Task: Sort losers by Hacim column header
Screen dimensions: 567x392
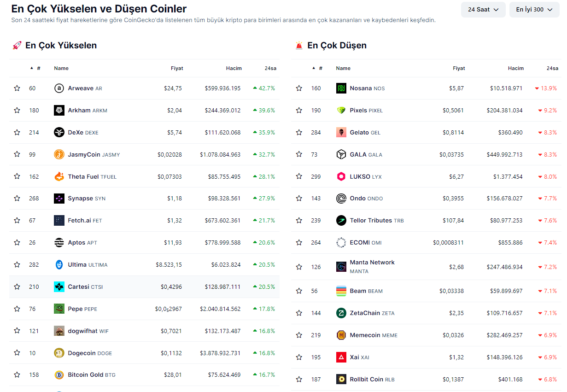Action: [516, 68]
